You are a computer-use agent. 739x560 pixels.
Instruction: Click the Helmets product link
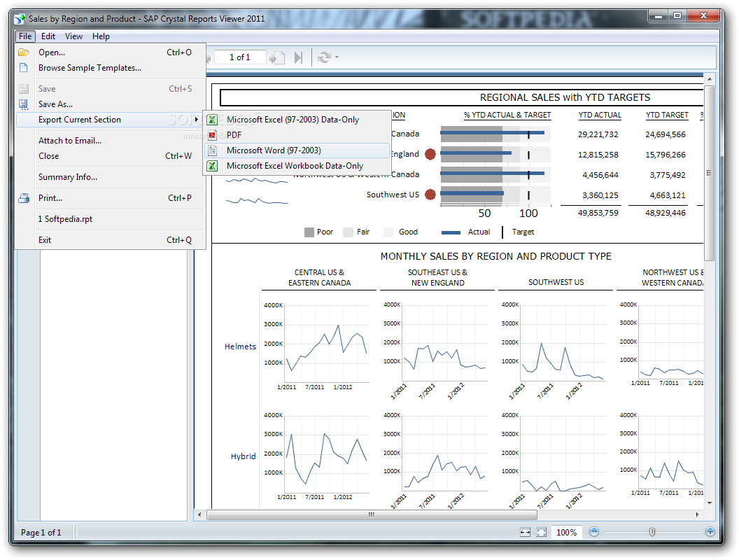240,346
